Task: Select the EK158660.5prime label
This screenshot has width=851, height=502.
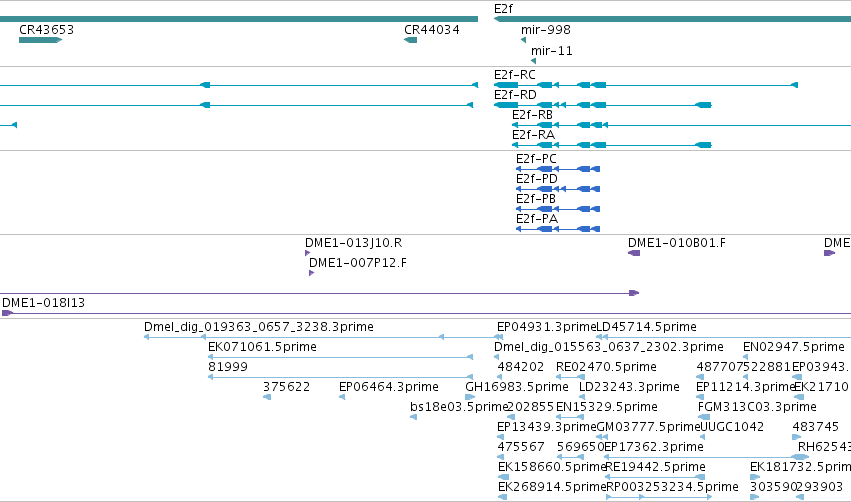Action: [x=551, y=467]
